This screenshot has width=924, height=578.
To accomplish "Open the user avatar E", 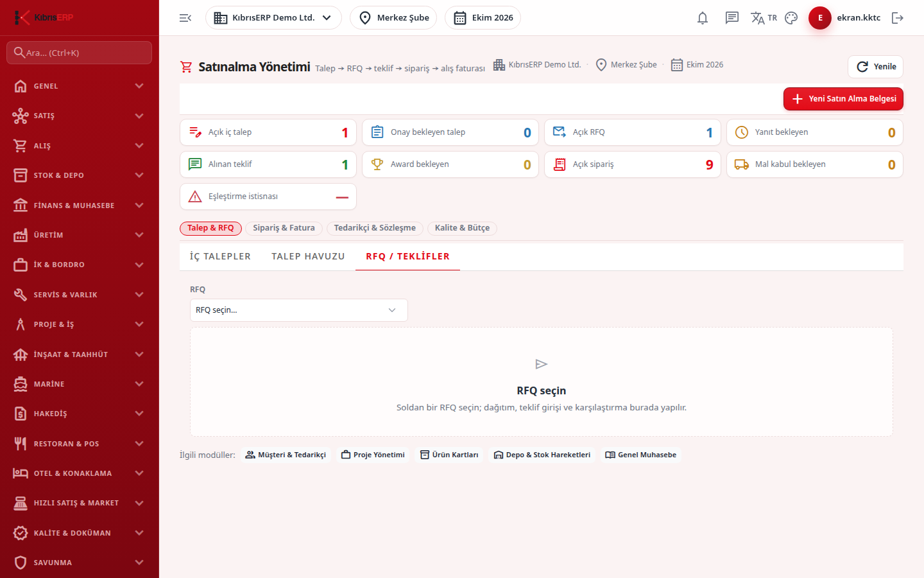I will point(820,18).
